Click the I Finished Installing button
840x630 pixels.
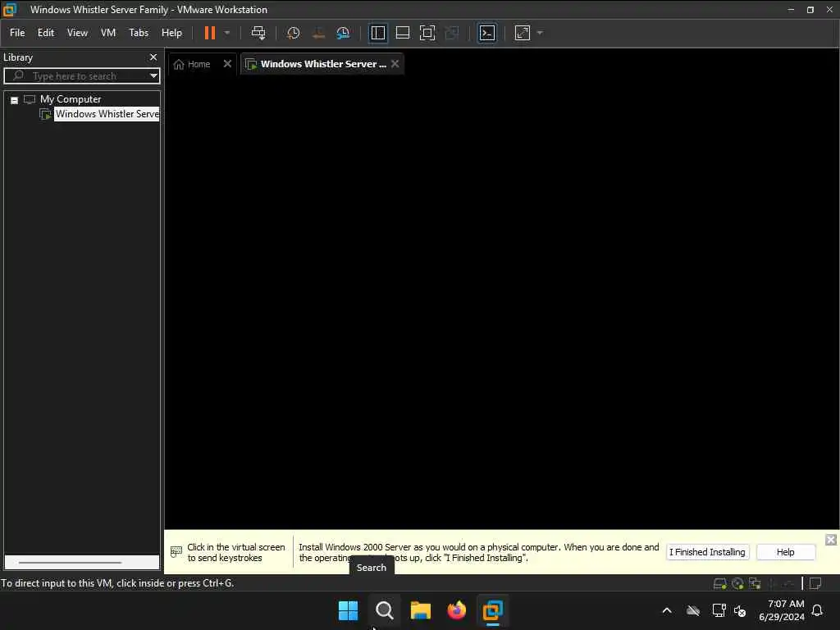coord(707,552)
